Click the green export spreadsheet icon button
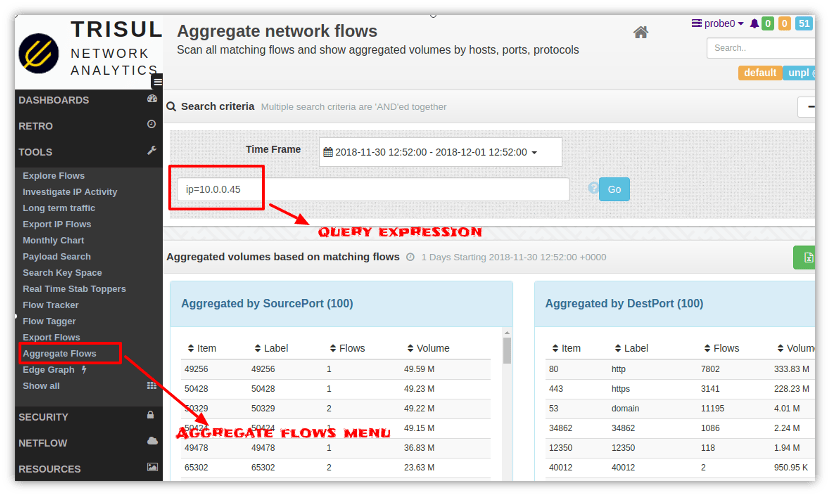This screenshot has width=830, height=496. [x=804, y=257]
